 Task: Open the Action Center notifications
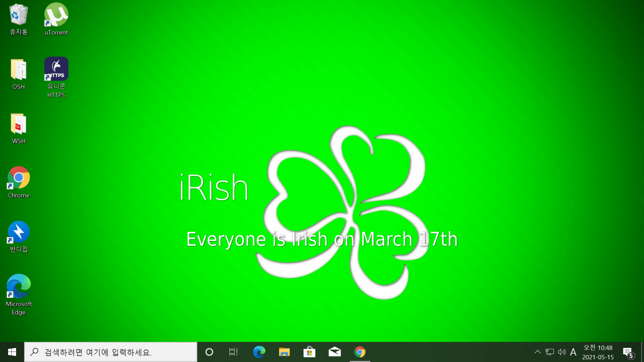(628, 353)
